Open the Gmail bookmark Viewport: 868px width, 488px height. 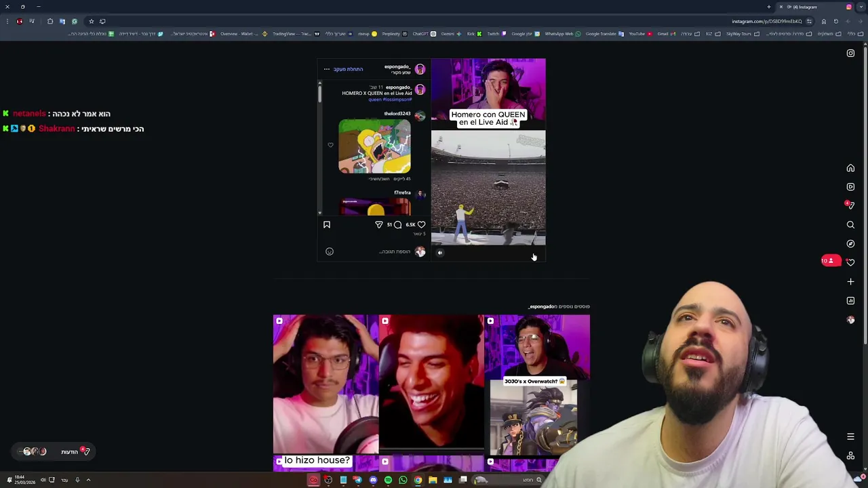coord(667,34)
